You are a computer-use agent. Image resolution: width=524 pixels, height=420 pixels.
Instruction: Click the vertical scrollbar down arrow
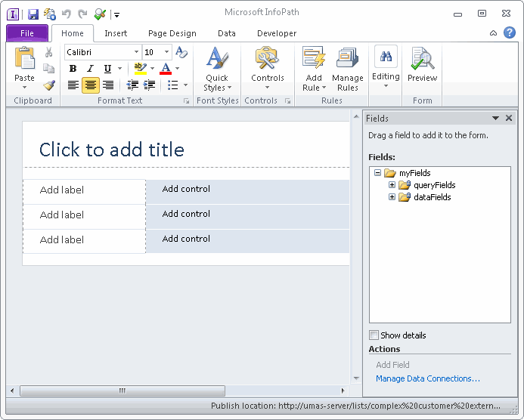click(356, 378)
